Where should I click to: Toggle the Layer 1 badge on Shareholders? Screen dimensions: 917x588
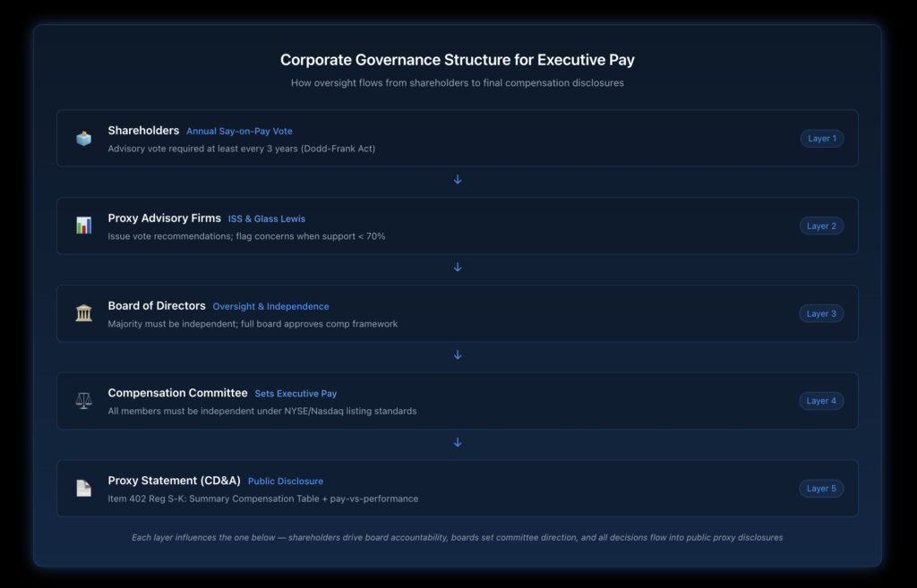[x=821, y=138]
